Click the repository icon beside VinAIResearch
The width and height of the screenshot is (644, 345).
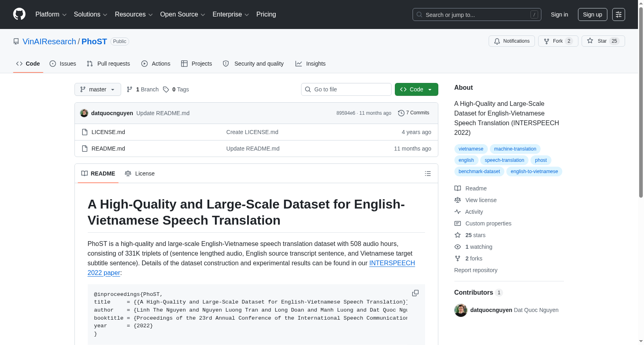16,41
